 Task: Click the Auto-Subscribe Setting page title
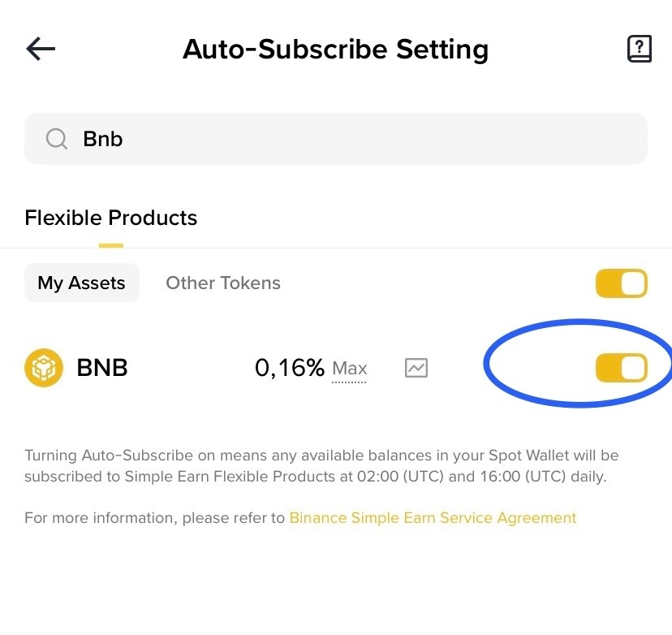335,49
